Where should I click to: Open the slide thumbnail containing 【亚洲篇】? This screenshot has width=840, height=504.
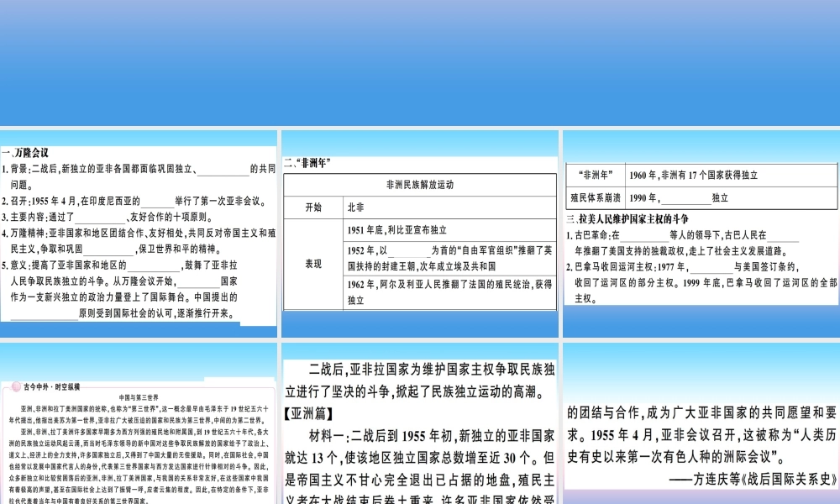pos(419,423)
